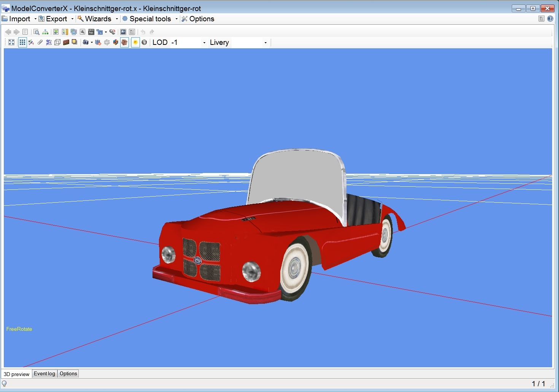559x392 pixels.
Task: Open the camera button dropdown arrow
Action: pyautogui.click(x=92, y=43)
